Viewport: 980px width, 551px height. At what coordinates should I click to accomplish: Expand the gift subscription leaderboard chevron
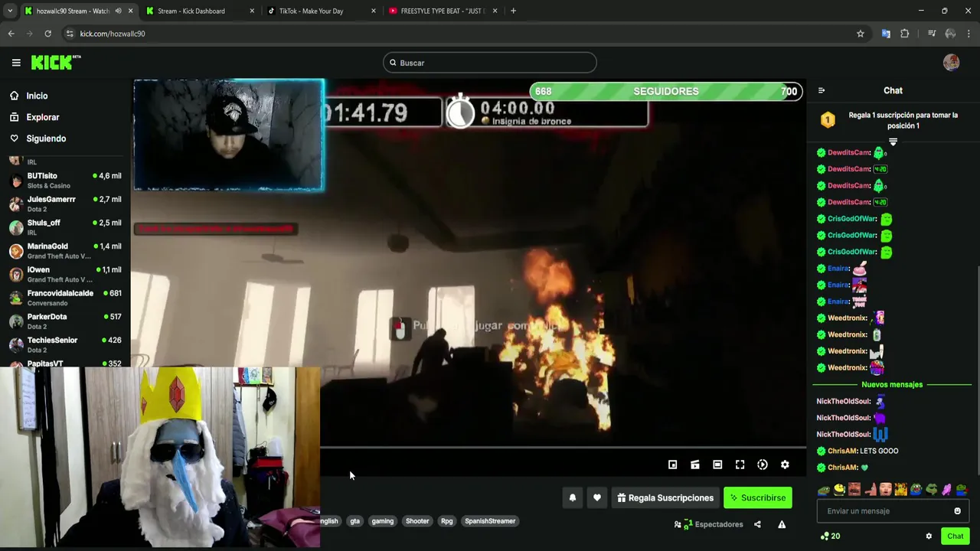point(893,142)
